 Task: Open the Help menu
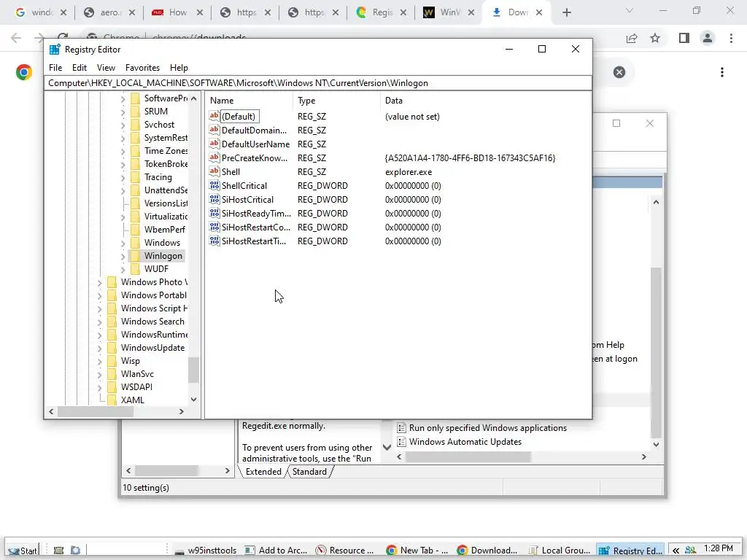pyautogui.click(x=179, y=68)
